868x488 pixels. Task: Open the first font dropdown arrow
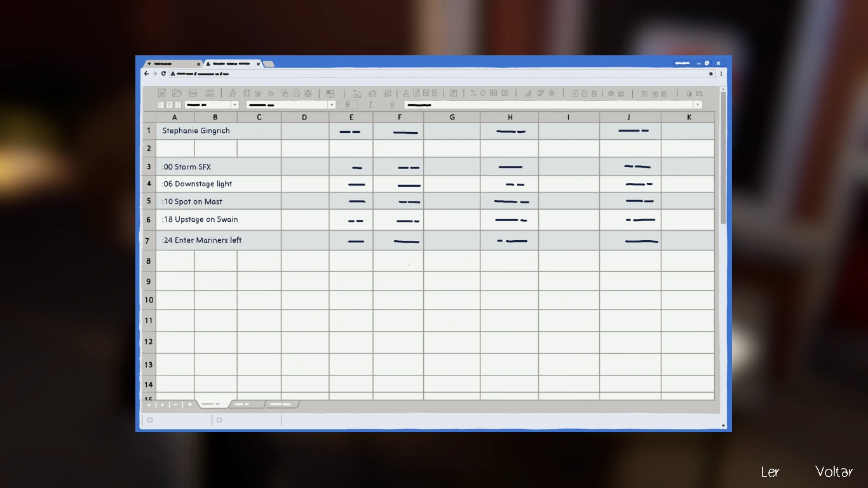(234, 105)
